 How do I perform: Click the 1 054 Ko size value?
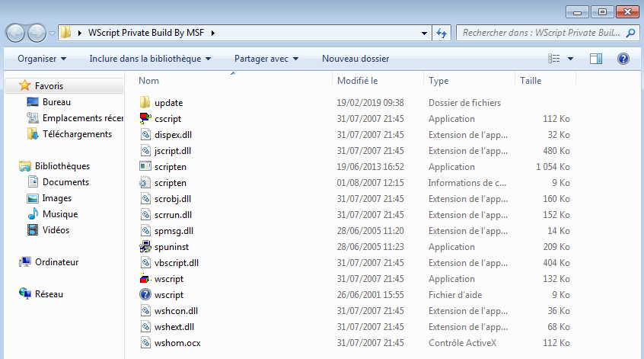[553, 167]
